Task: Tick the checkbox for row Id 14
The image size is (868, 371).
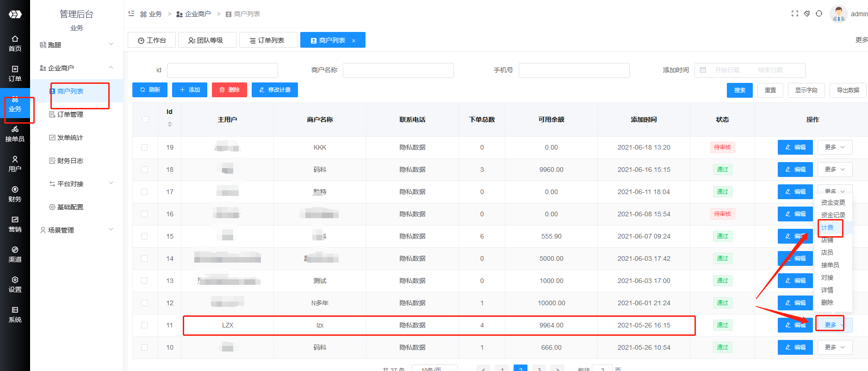Action: (144, 258)
